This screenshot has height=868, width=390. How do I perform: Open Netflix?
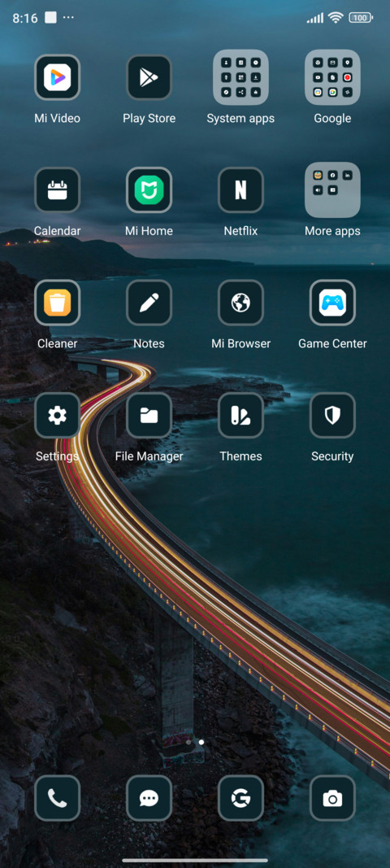point(240,190)
